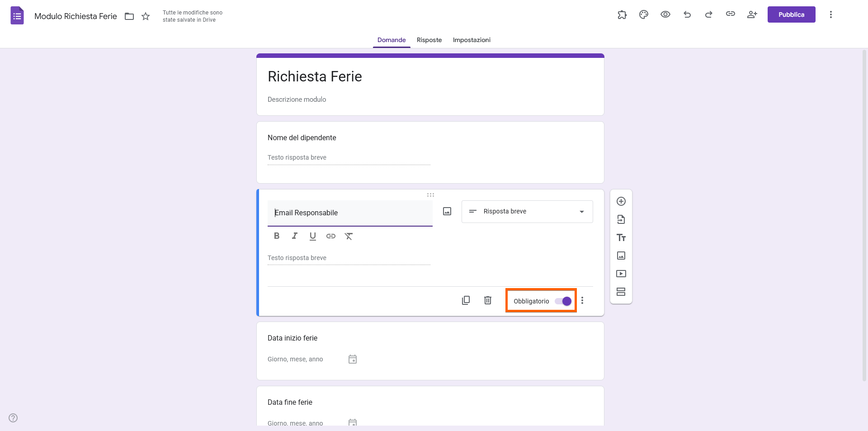
Task: Duplicate the Email Responsabile question
Action: pos(466,300)
